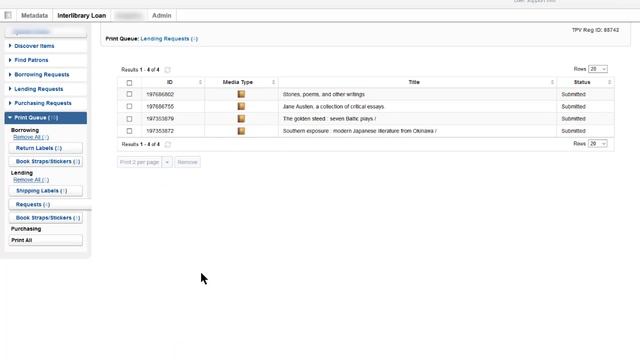Open the blurred tab next to Admin

pyautogui.click(x=129, y=16)
